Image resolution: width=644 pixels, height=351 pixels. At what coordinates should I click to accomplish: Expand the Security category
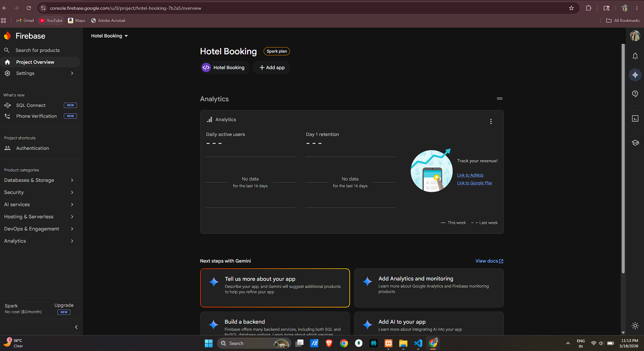pyautogui.click(x=40, y=192)
